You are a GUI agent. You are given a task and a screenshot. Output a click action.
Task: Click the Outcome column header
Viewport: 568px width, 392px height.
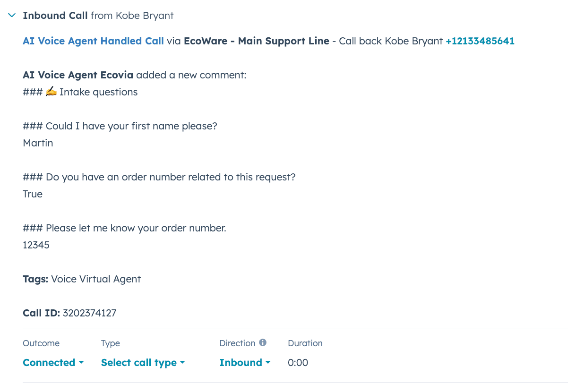click(x=41, y=343)
